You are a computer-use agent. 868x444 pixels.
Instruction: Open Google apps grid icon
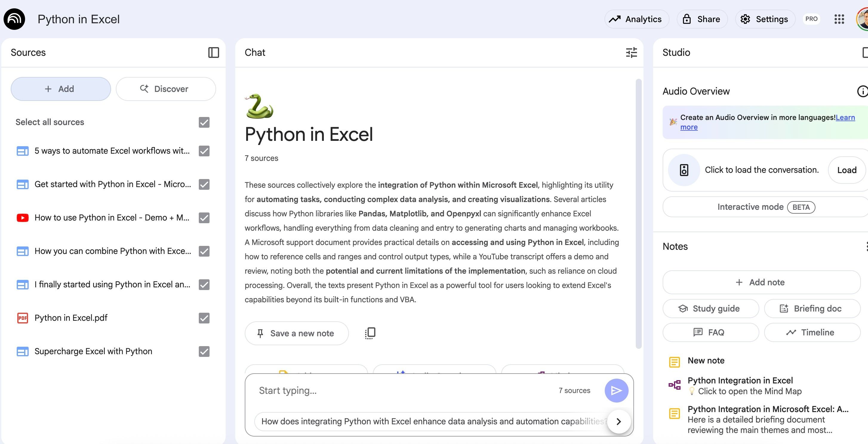839,19
